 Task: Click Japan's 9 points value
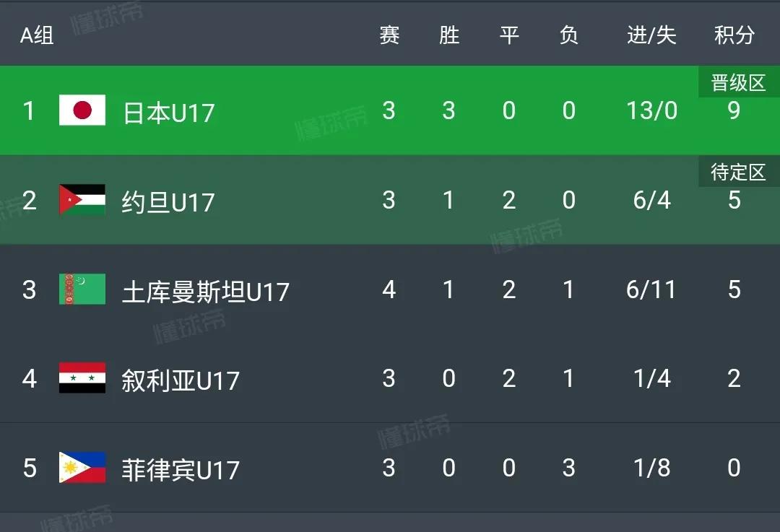click(x=734, y=111)
